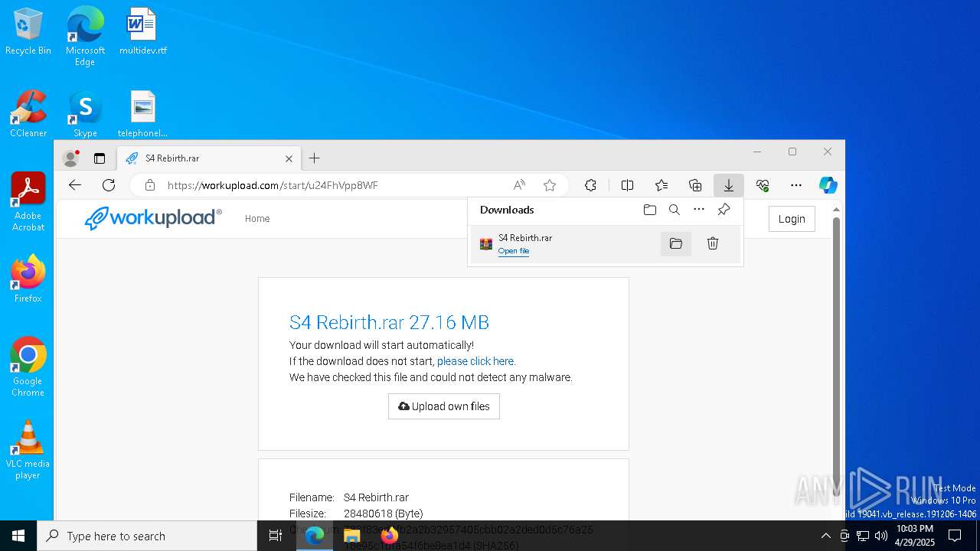Open the Extensions puzzle icon
This screenshot has height=551, width=980.
[590, 185]
